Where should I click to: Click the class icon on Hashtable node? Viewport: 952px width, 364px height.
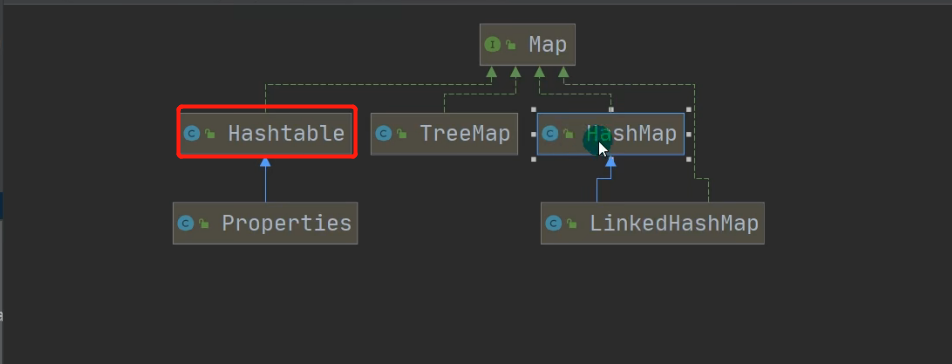pos(192,133)
